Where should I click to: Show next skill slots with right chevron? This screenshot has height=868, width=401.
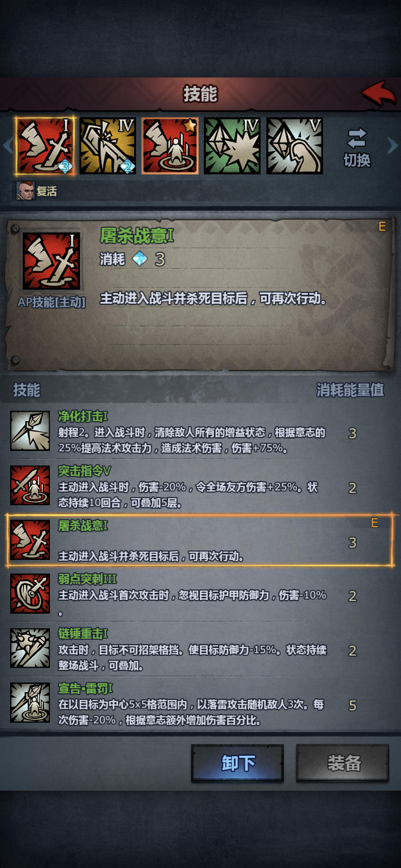393,145
